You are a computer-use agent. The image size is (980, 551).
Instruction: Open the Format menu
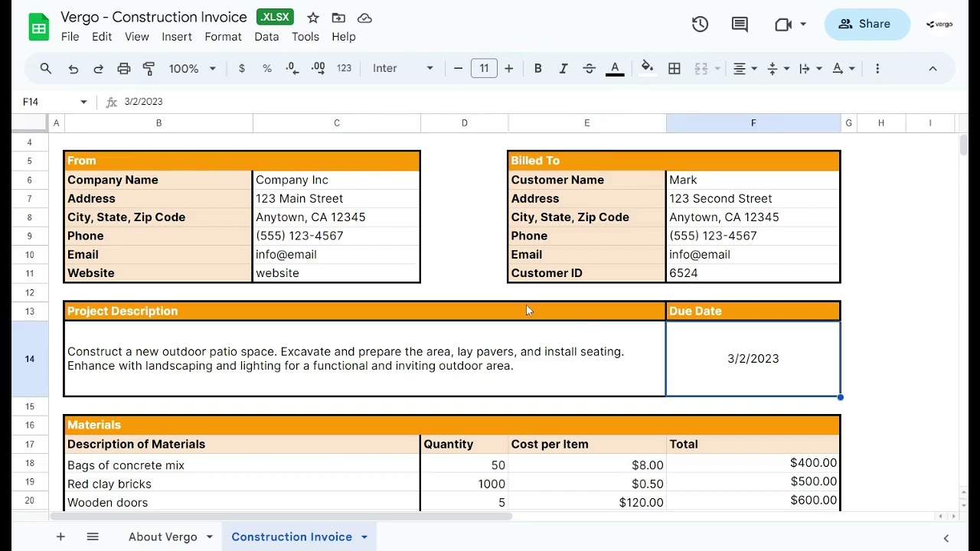223,37
